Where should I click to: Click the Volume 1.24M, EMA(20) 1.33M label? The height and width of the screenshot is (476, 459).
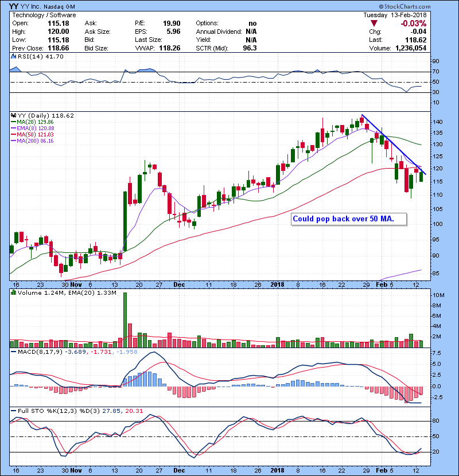[x=67, y=293]
